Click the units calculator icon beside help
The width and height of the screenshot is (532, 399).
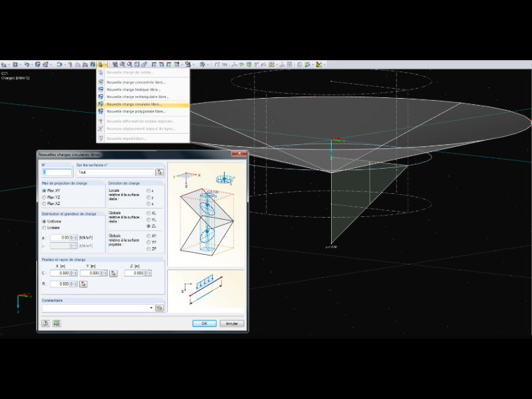tap(57, 323)
